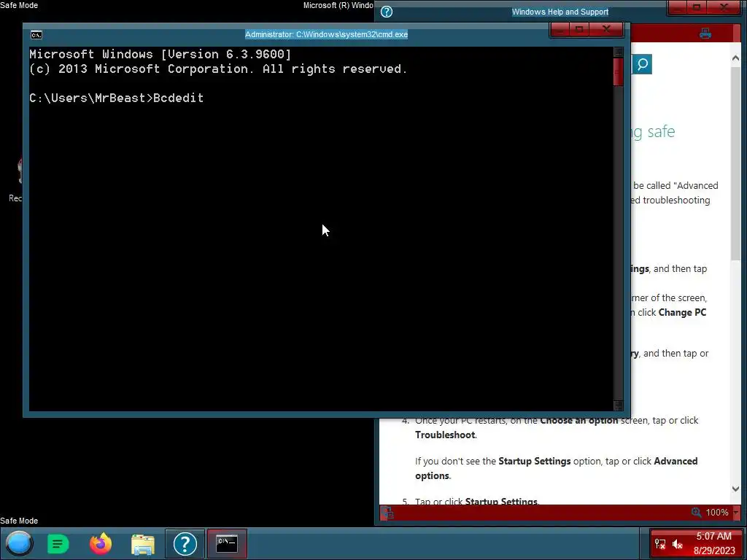
Task: Click the zoom magnifier icon in Help status bar
Action: [x=696, y=513]
